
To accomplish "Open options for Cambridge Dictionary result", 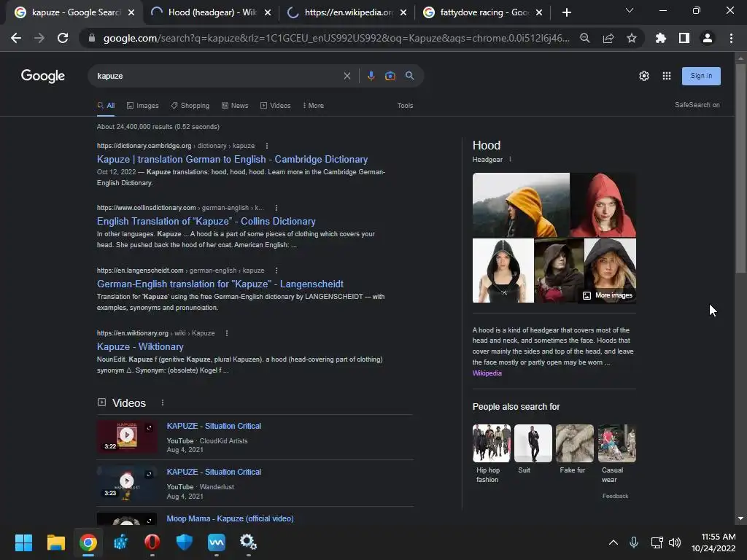I will (267, 146).
